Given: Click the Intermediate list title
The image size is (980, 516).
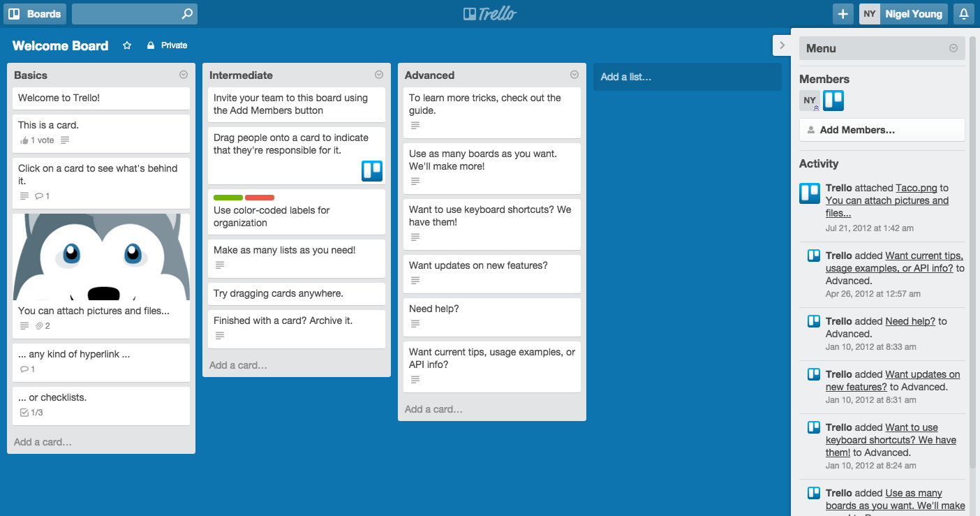Looking at the screenshot, I should [241, 75].
